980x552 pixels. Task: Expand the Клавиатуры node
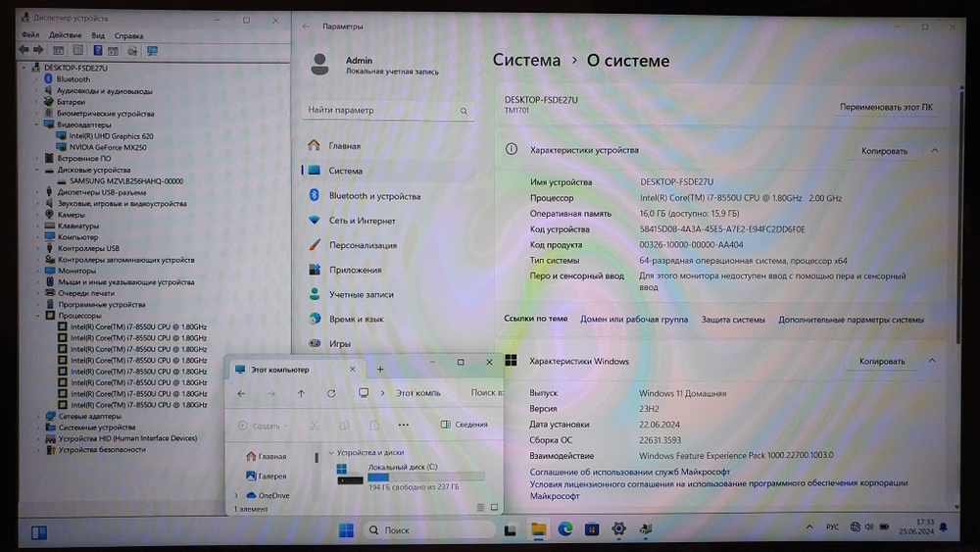37,226
